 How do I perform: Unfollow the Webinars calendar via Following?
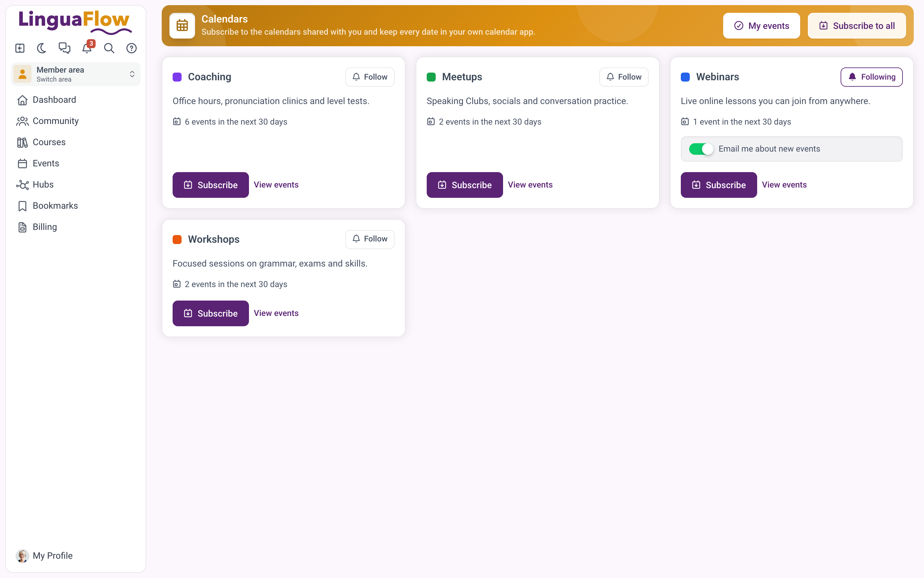(871, 77)
